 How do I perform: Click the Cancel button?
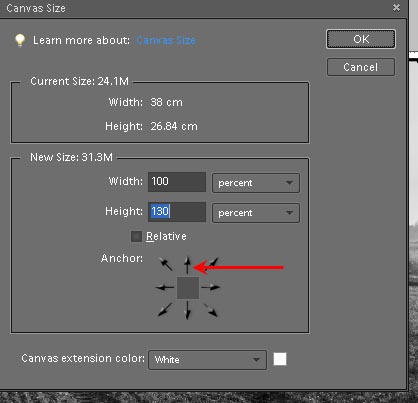(361, 67)
